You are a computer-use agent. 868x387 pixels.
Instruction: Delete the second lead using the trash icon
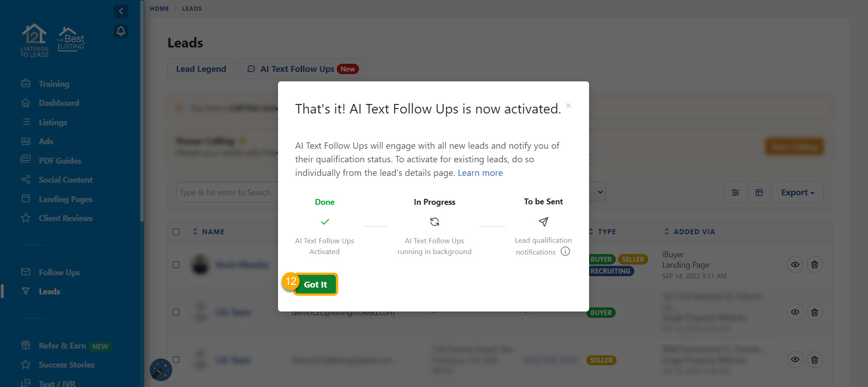coord(814,312)
